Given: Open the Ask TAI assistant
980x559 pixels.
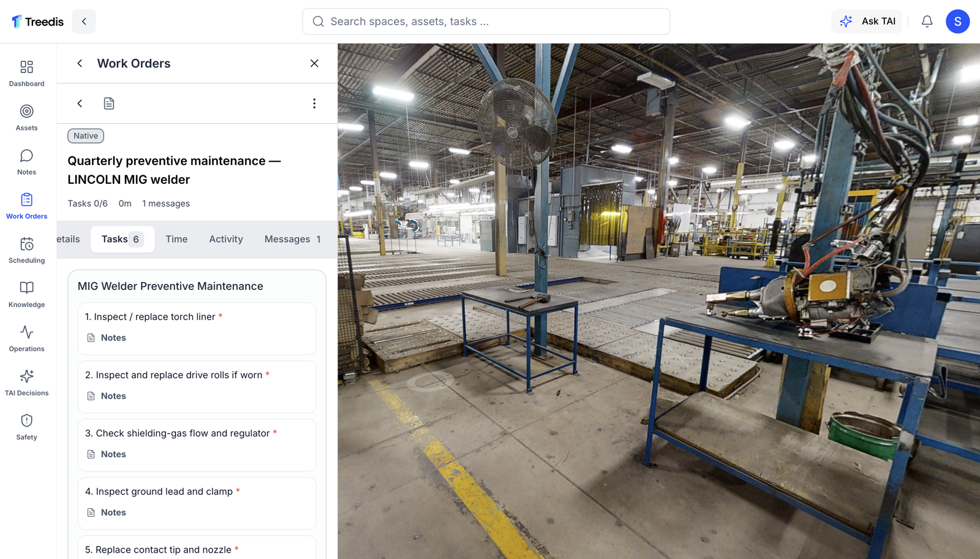Looking at the screenshot, I should [x=867, y=21].
